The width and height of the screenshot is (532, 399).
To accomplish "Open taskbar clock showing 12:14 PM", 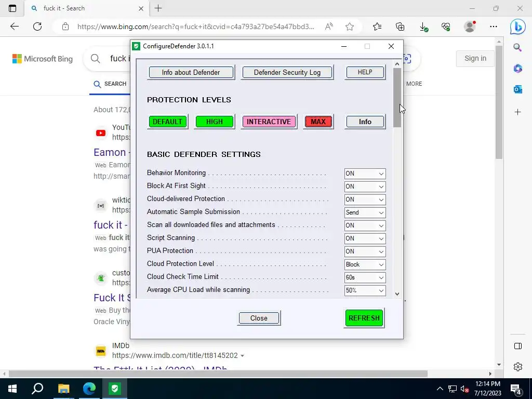I will pyautogui.click(x=487, y=389).
